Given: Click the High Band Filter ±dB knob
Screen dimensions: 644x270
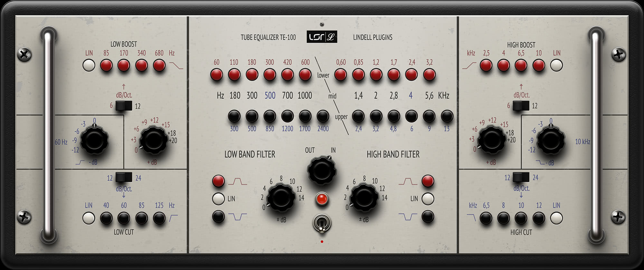Looking at the screenshot, I should pos(364,197).
